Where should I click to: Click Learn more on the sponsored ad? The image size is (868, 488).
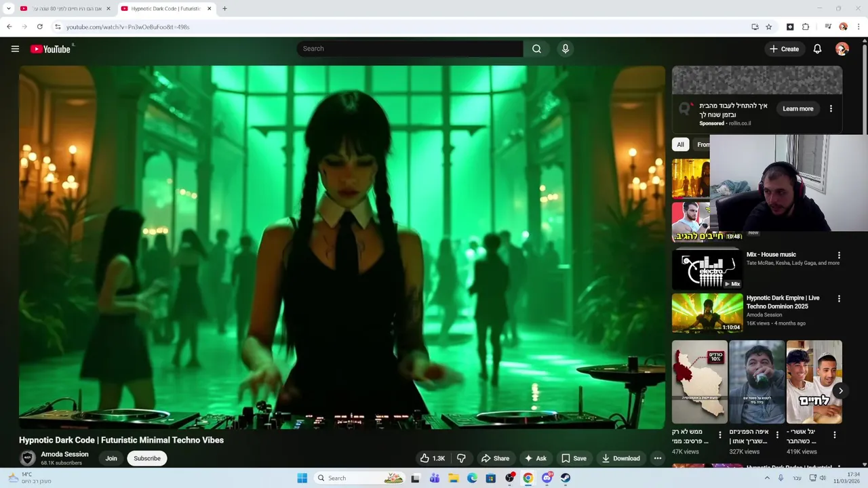click(x=798, y=108)
